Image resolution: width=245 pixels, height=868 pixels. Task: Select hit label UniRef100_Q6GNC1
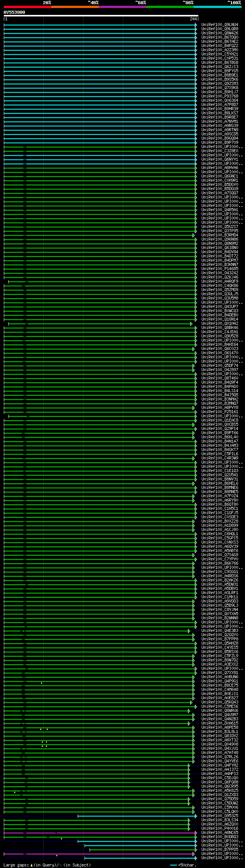tap(220, 176)
